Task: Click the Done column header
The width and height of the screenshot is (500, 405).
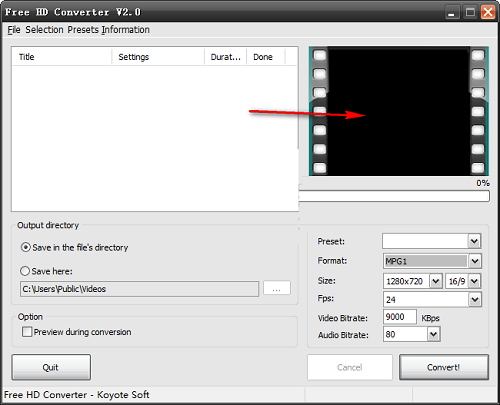Action: coord(266,57)
